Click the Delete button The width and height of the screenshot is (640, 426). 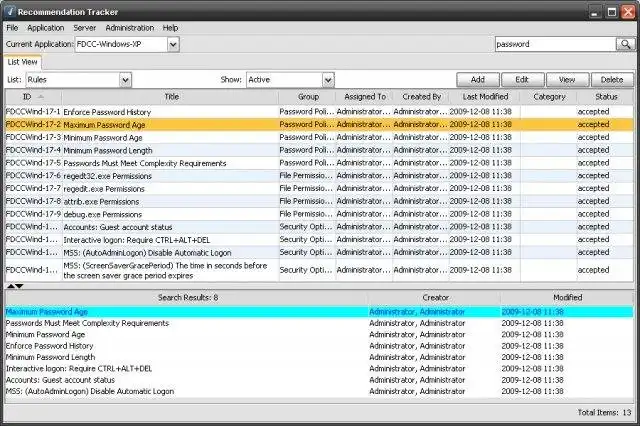pos(612,80)
